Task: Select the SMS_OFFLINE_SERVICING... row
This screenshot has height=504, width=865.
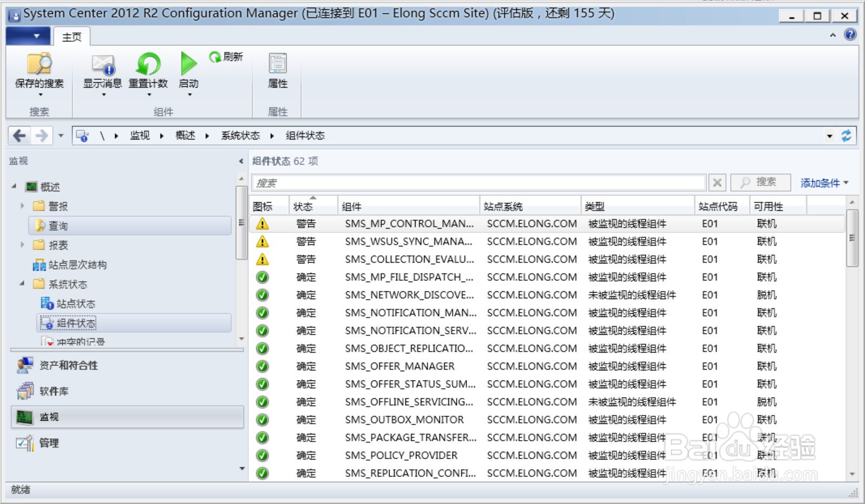Action: point(548,402)
